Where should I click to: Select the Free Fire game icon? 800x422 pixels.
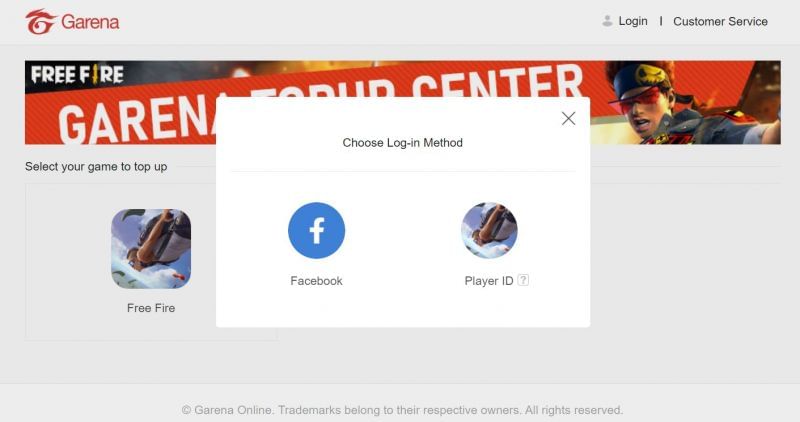click(151, 249)
